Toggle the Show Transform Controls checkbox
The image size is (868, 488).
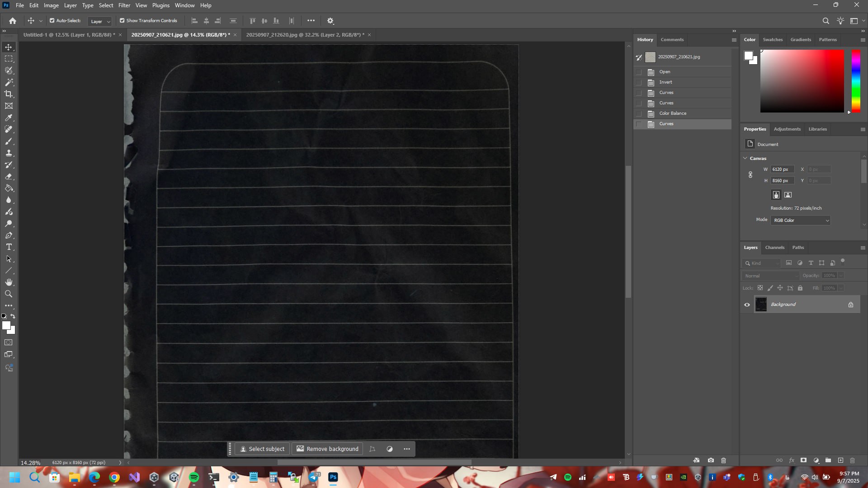122,21
